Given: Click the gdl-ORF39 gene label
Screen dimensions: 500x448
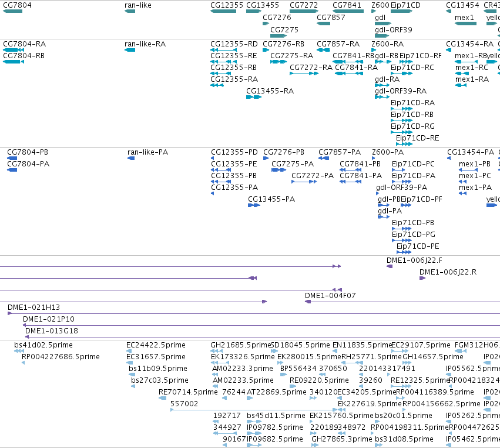Looking at the screenshot, I should point(394,29).
